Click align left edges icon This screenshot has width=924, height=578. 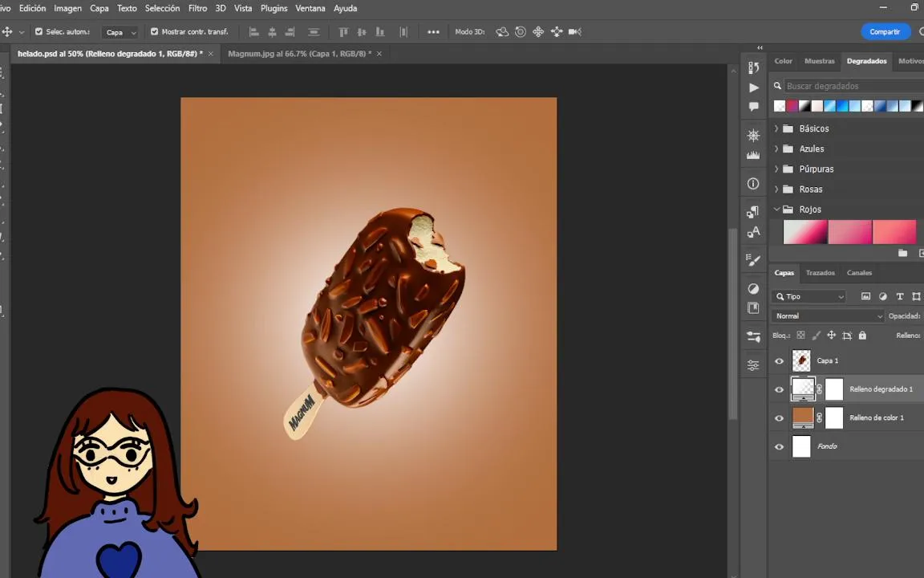pos(254,32)
